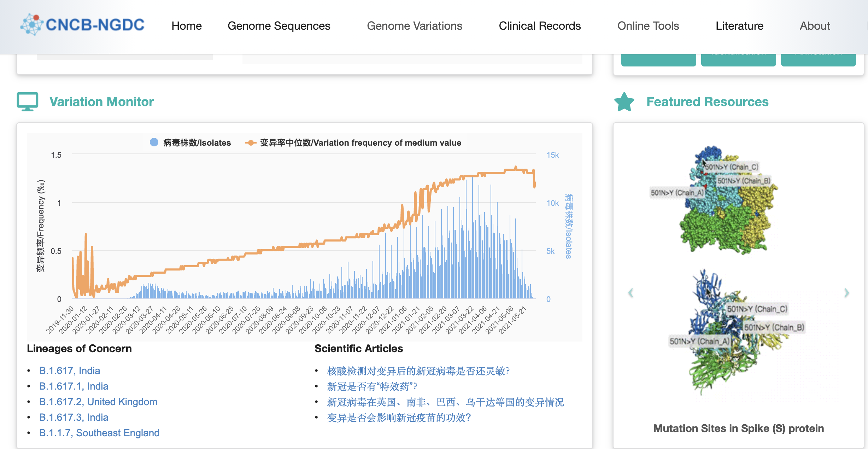
Task: Click the 2019-11-30 x-axis date label
Action: (x=60, y=320)
